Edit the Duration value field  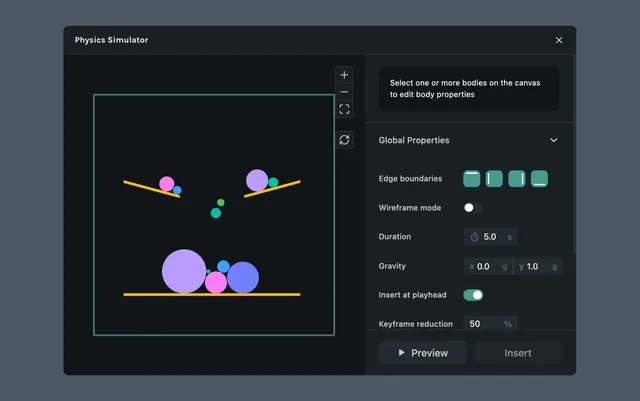click(491, 237)
